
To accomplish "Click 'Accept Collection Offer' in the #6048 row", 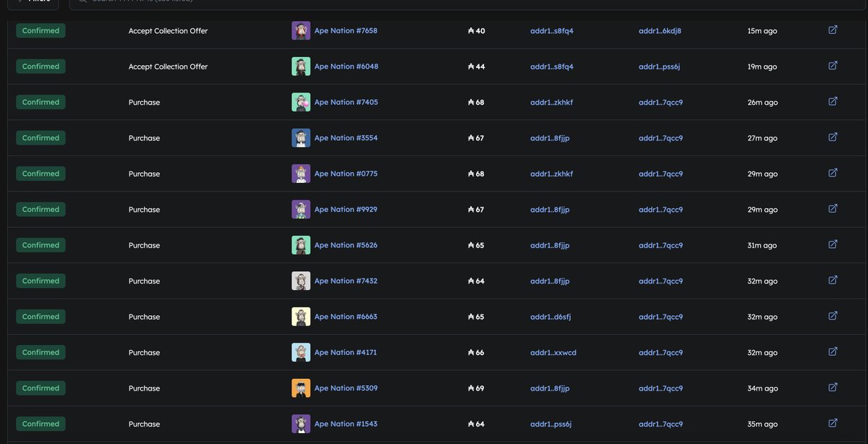I will click(x=168, y=67).
